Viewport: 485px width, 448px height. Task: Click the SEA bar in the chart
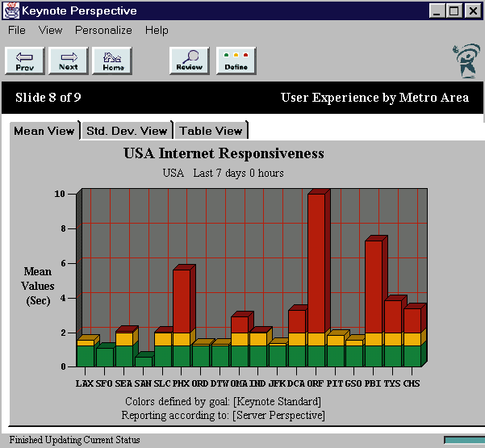(124, 350)
